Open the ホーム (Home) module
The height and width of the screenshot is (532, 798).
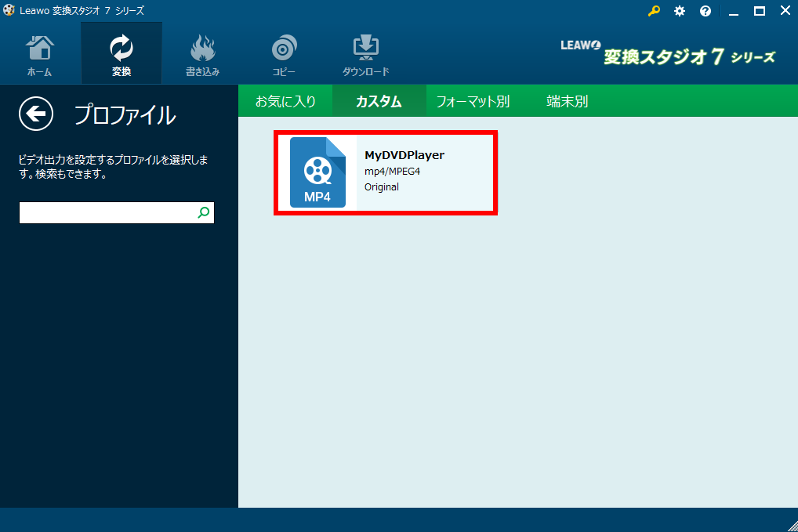pos(40,55)
